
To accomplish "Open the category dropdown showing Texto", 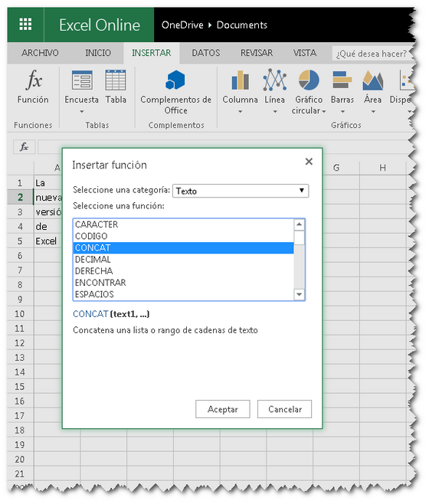I will 241,191.
